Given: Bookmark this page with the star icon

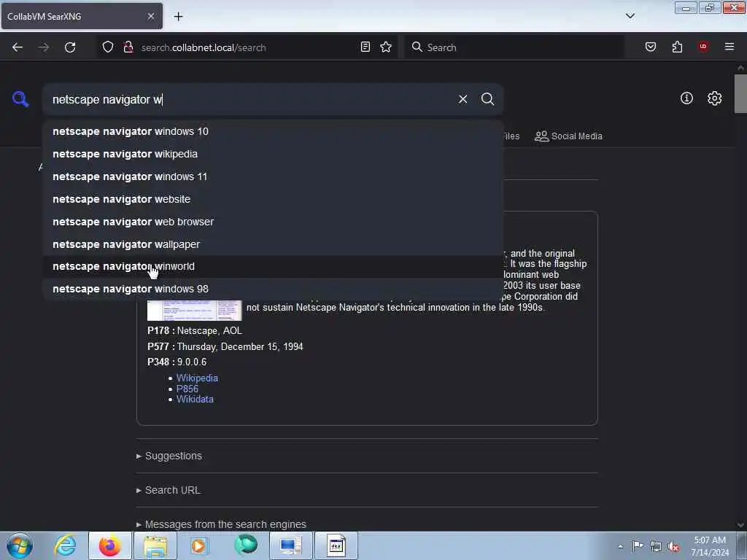Looking at the screenshot, I should coord(386,47).
